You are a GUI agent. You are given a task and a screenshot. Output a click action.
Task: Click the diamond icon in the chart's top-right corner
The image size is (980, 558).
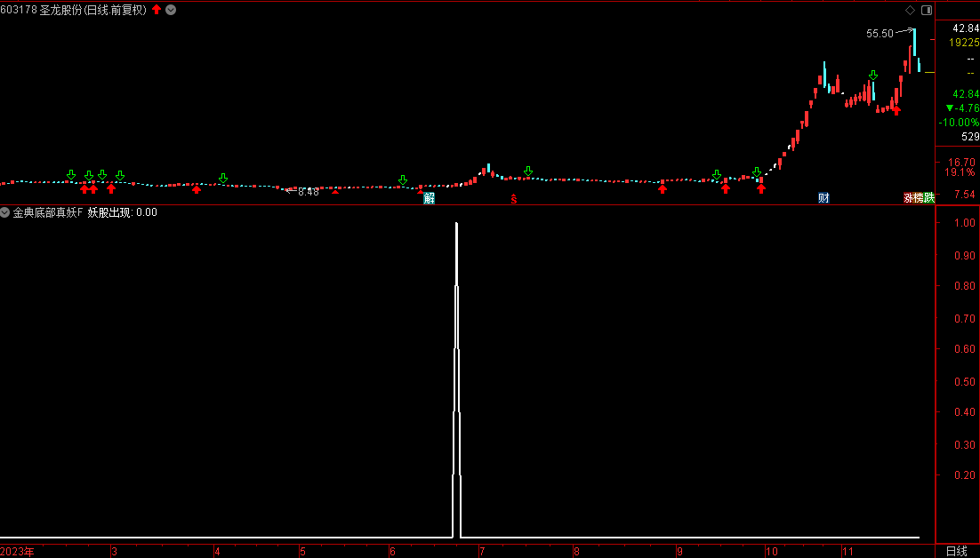pos(910,10)
